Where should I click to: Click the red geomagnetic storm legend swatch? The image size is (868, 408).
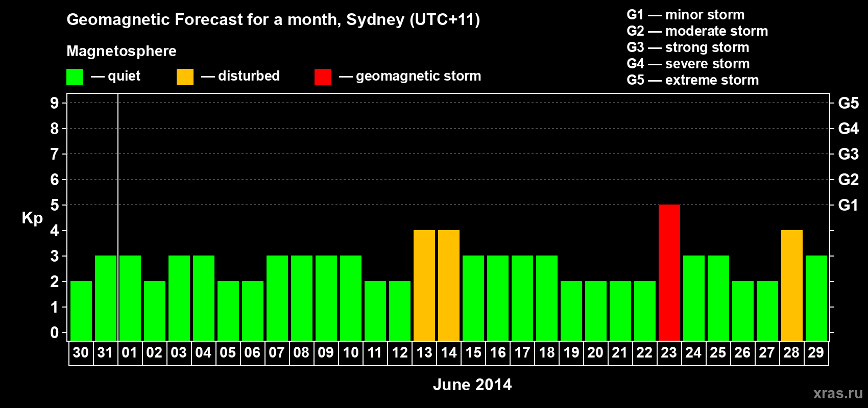[323, 77]
